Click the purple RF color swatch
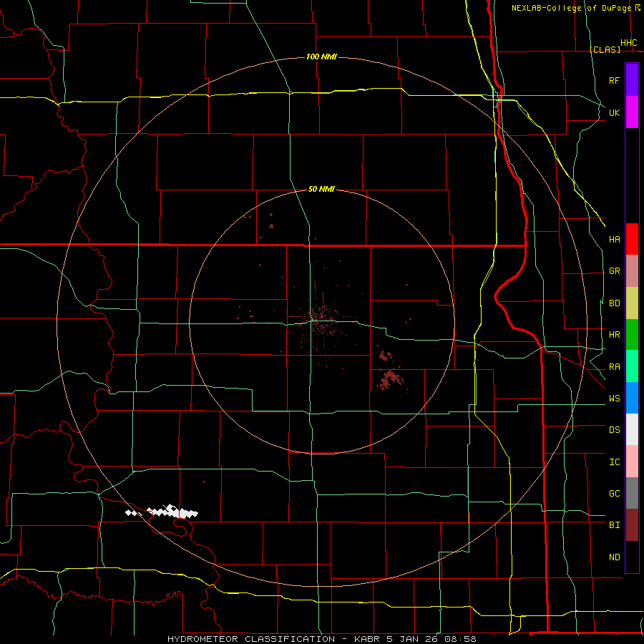Image resolution: width=644 pixels, height=644 pixels. (x=632, y=80)
